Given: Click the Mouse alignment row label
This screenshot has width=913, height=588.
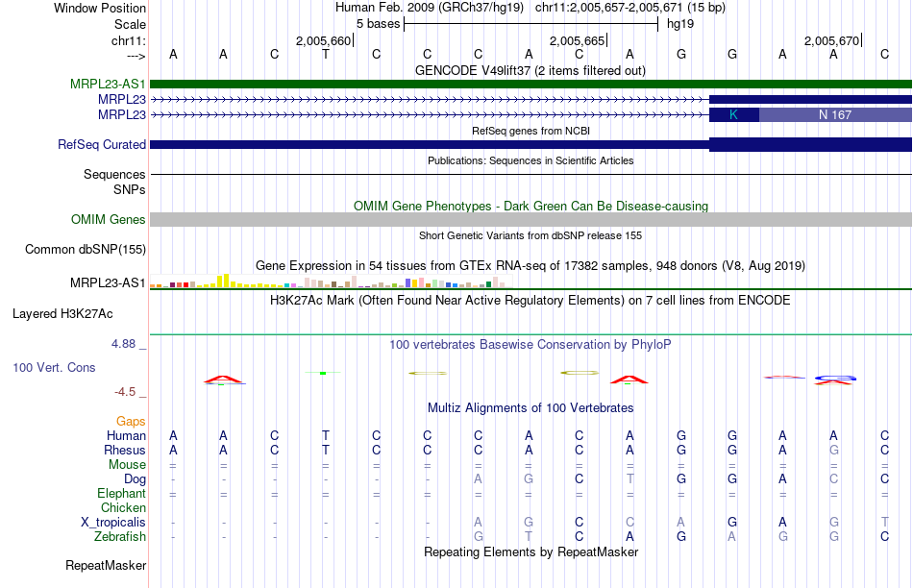Looking at the screenshot, I should 127,465.
